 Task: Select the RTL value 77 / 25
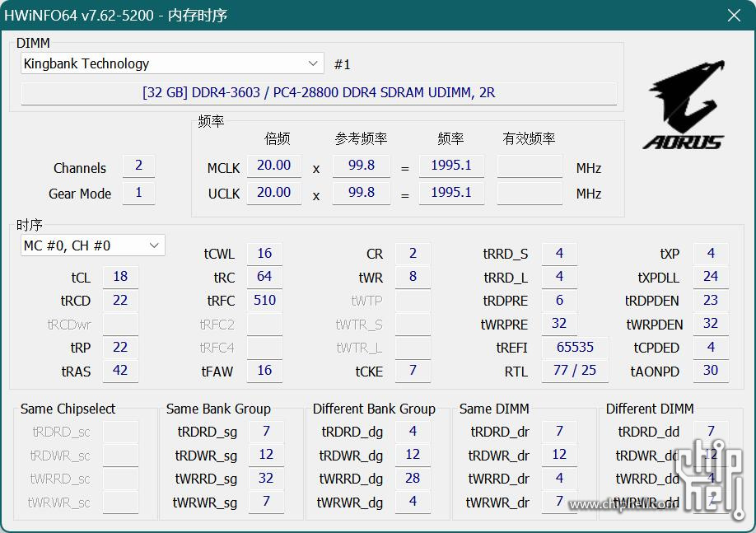[x=575, y=371]
